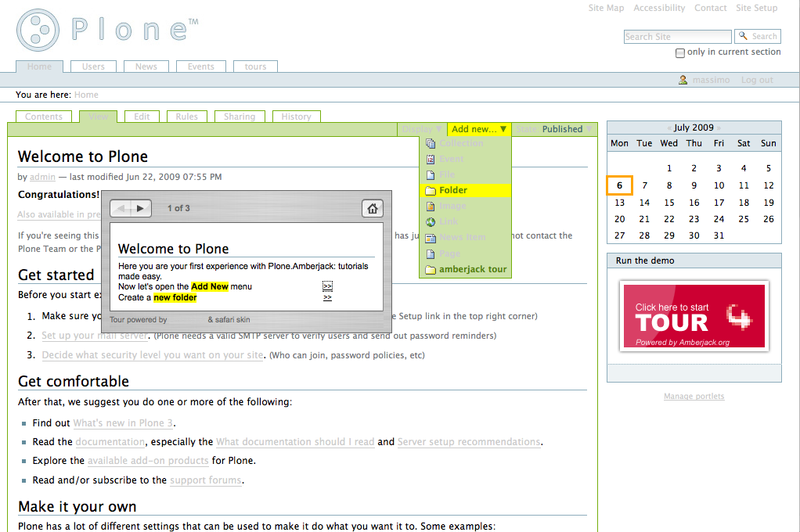The image size is (800, 532).
Task: Select Collection in the Add new menu
Action: click(465, 143)
